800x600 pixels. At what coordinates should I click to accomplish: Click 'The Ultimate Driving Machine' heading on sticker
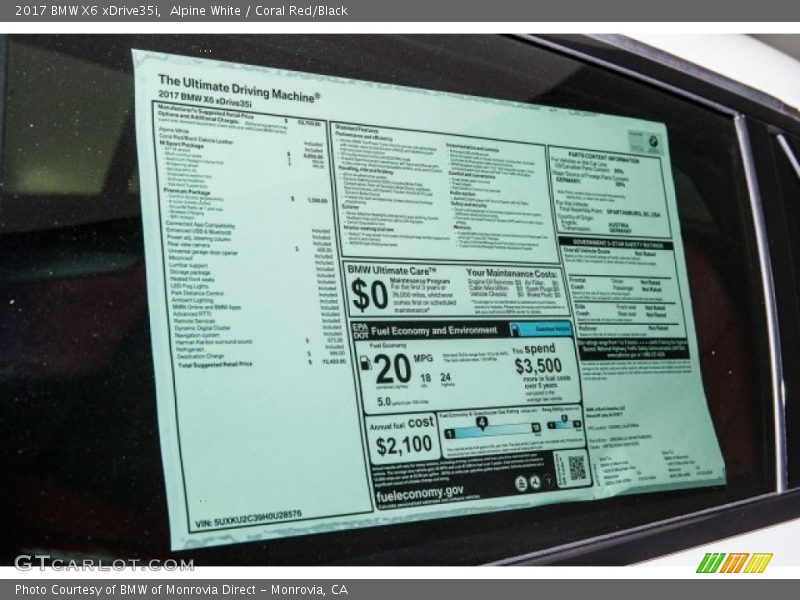239,88
